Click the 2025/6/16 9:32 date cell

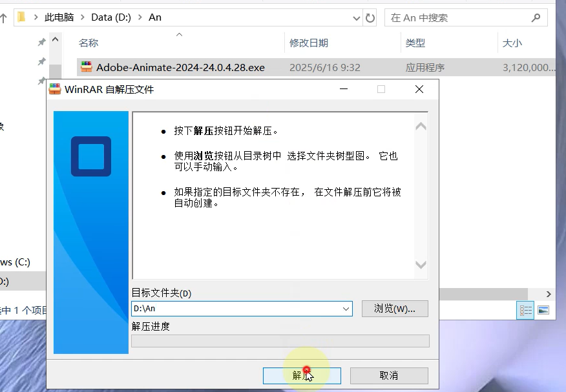pos(325,67)
